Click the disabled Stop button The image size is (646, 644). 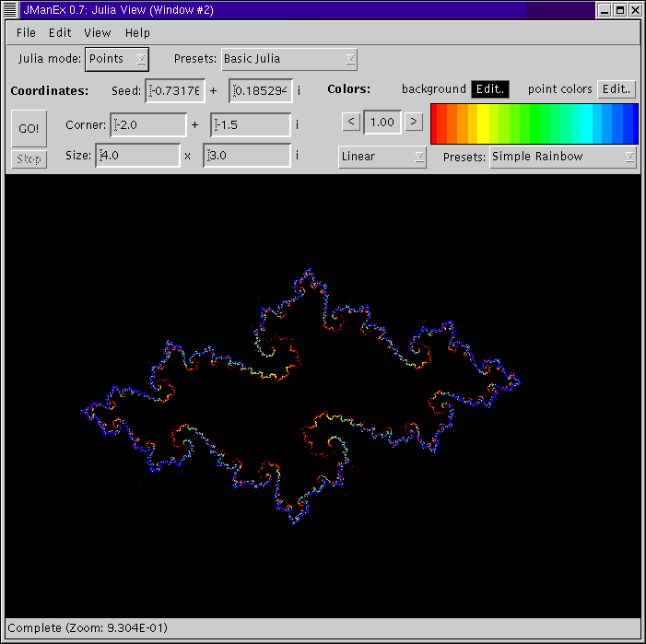(29, 159)
